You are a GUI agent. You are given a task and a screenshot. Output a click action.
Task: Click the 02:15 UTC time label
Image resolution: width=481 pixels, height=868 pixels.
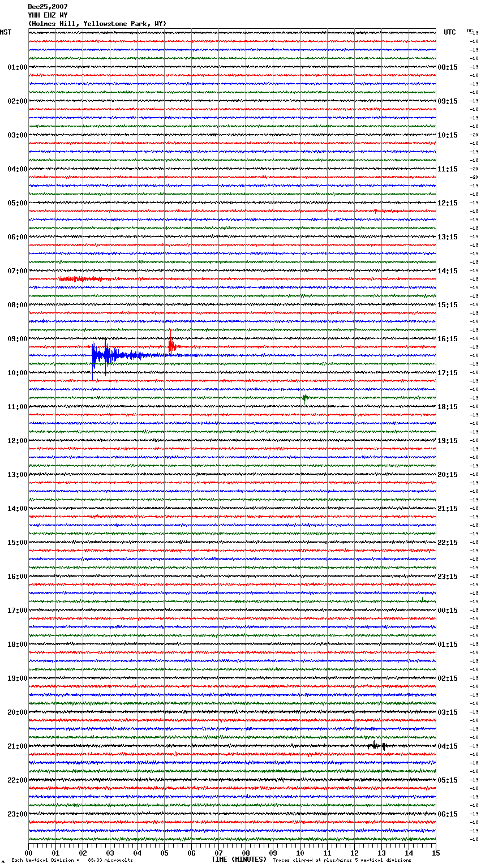tap(448, 678)
